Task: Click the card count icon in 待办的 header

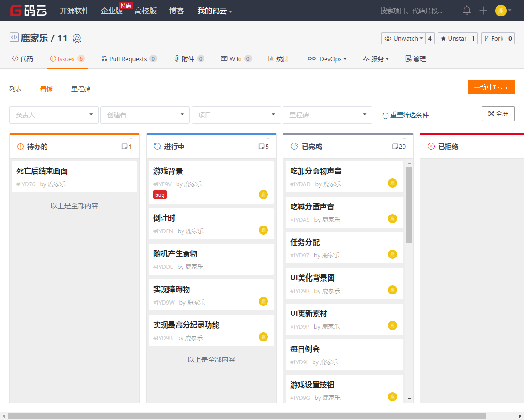Action: tap(125, 147)
